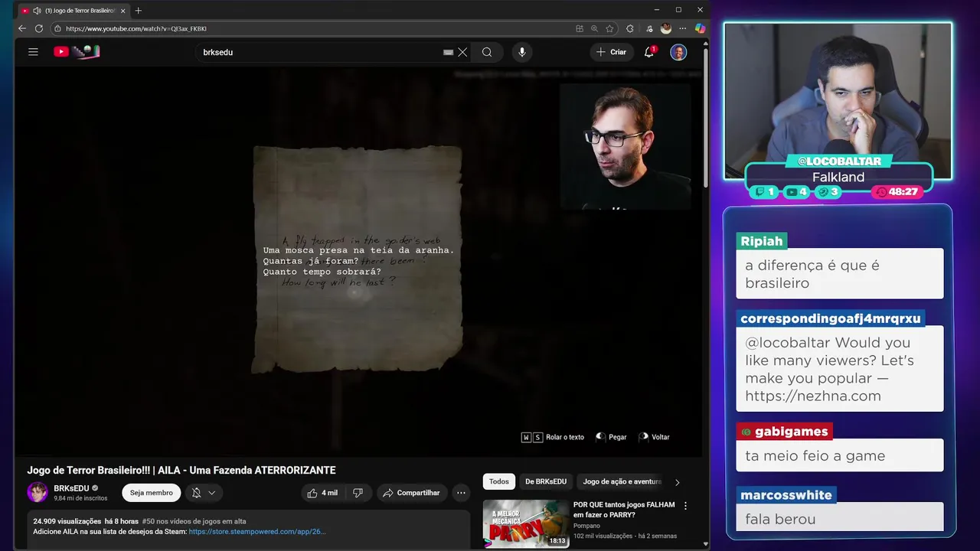Click Ripiah's username in chat

point(762,241)
